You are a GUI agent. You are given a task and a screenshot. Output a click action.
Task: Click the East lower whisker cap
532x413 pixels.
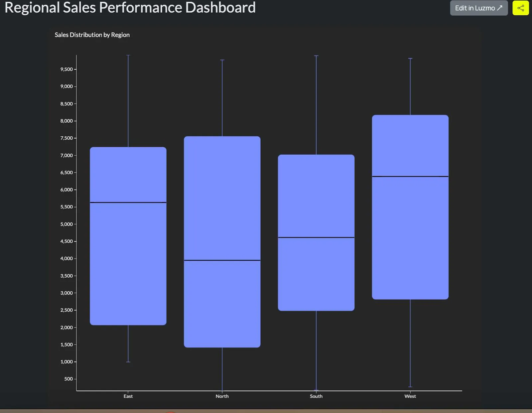128,362
